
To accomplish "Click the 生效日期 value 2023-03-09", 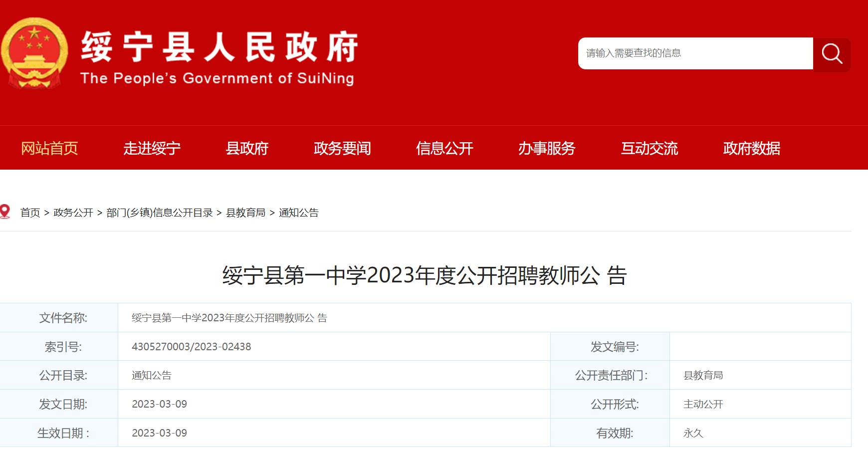I will (160, 433).
